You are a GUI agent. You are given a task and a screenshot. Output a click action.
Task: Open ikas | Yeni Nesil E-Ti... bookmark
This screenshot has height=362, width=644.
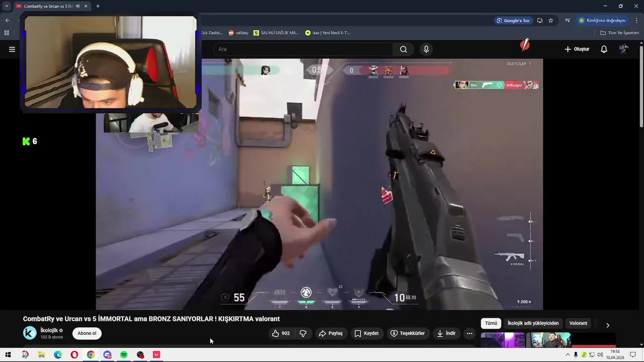point(328,33)
